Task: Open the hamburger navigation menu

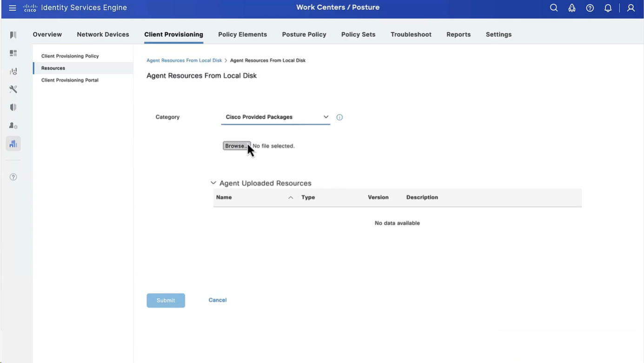Action: tap(13, 8)
